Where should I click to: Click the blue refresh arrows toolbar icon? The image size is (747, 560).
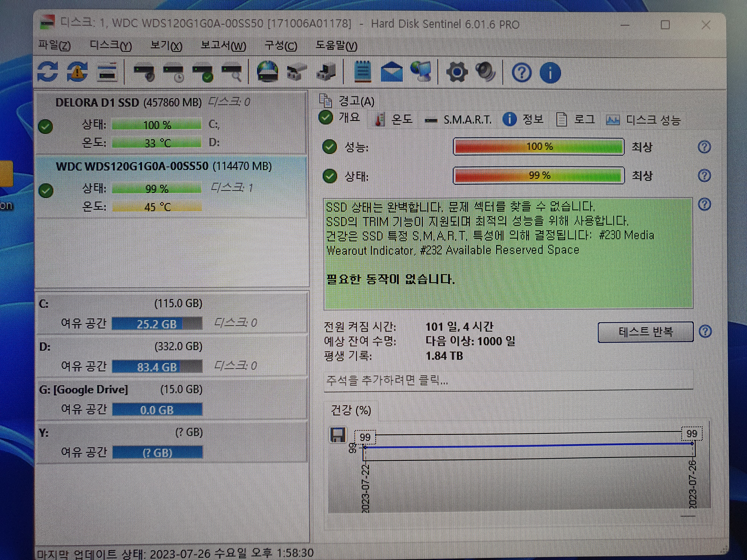tap(48, 72)
